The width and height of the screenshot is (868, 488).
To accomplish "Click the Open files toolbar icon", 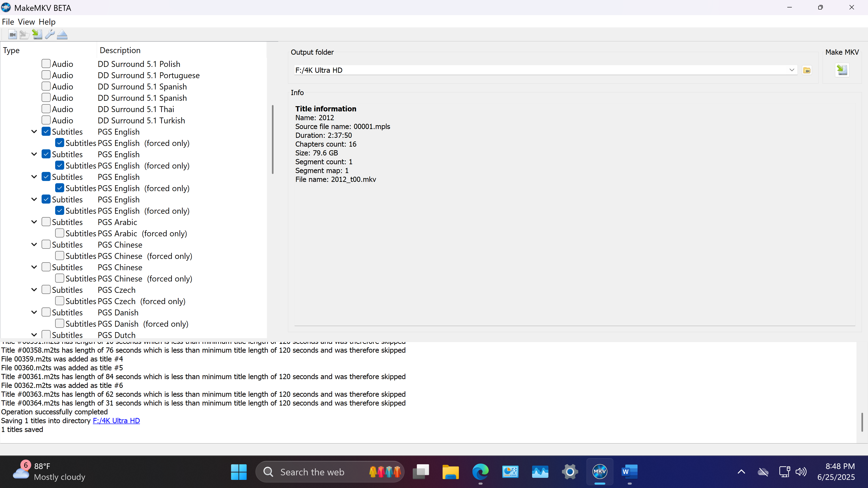I will pyautogui.click(x=12, y=34).
